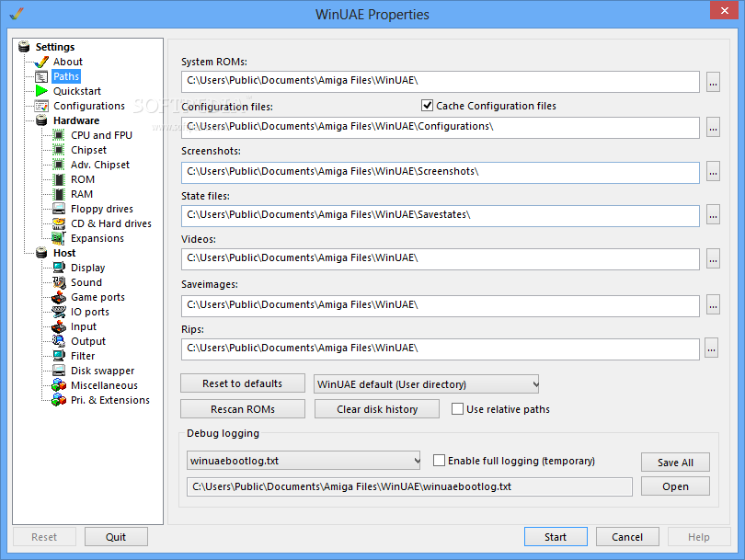Go to the Sound settings page
The height and width of the screenshot is (560, 745).
coord(86,282)
